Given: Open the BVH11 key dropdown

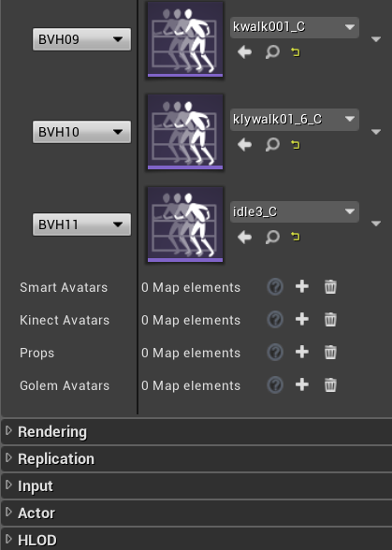Looking at the screenshot, I should pos(81,224).
